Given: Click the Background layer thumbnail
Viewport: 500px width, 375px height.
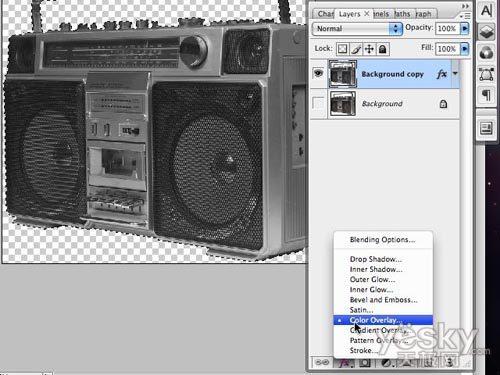Looking at the screenshot, I should [343, 104].
